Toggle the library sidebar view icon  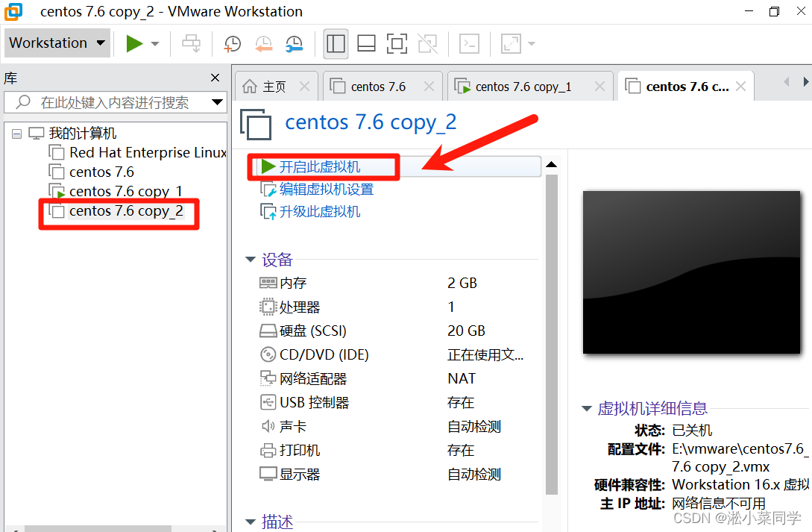[x=336, y=43]
